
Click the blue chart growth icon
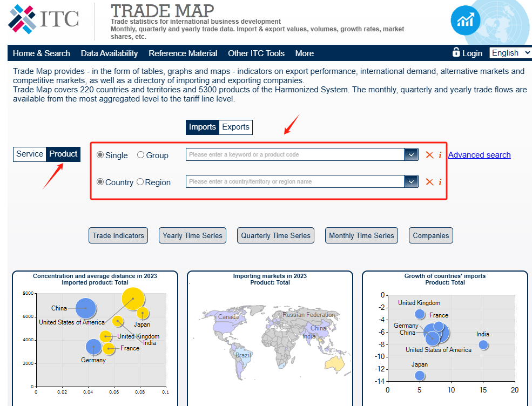pyautogui.click(x=465, y=21)
